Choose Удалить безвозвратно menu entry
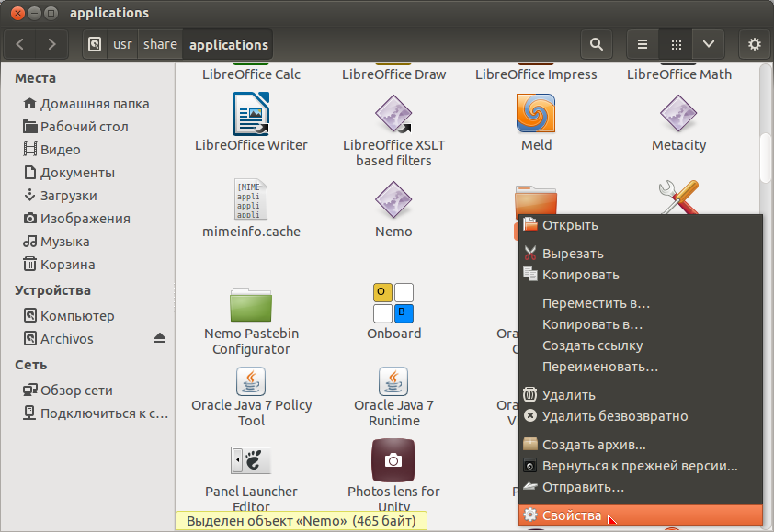 pyautogui.click(x=640, y=416)
